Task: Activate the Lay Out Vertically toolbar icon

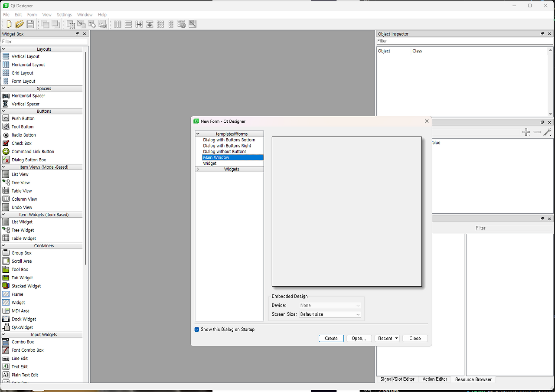Action: tap(128, 24)
